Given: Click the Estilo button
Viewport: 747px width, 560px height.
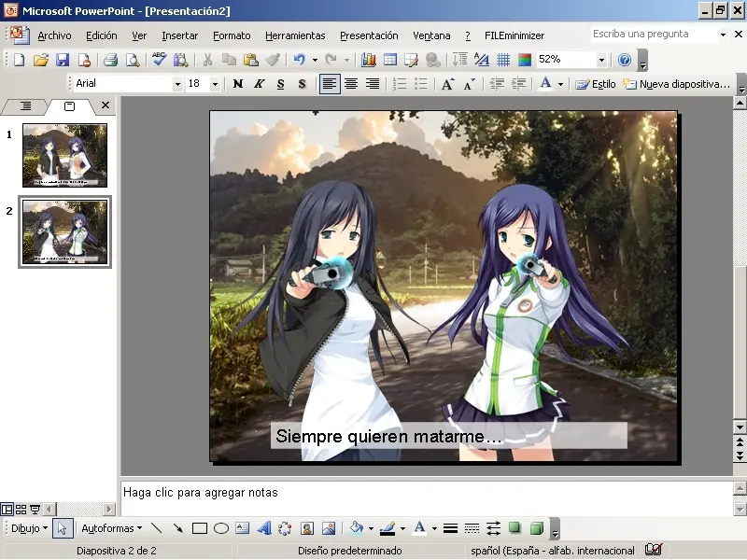Looking at the screenshot, I should click(x=596, y=84).
